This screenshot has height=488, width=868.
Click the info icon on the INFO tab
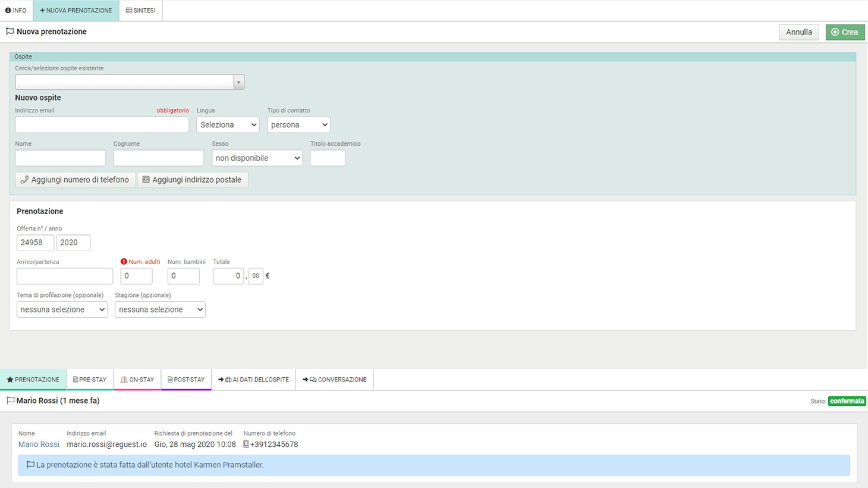click(8, 11)
